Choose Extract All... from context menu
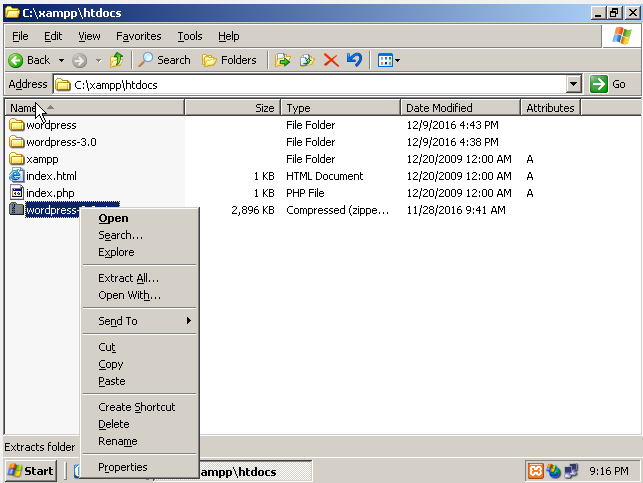 pyautogui.click(x=139, y=278)
